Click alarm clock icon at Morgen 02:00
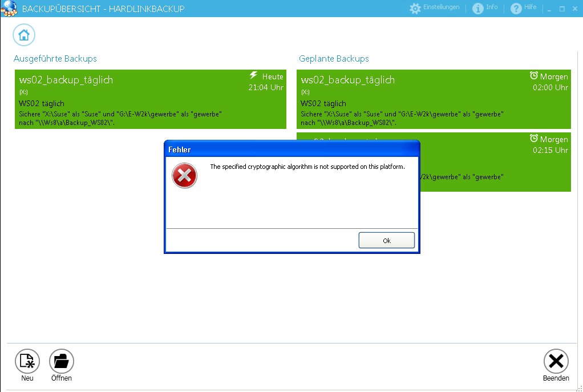Screen dimensions: 583x392 click(534, 76)
